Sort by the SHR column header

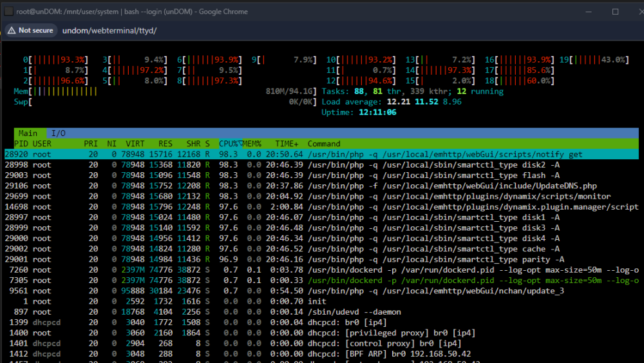[193, 144]
